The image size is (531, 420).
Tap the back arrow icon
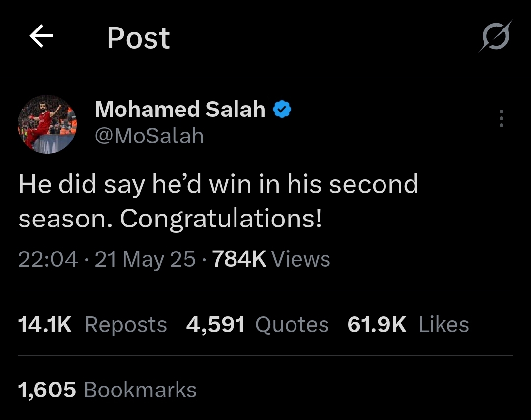tap(41, 35)
